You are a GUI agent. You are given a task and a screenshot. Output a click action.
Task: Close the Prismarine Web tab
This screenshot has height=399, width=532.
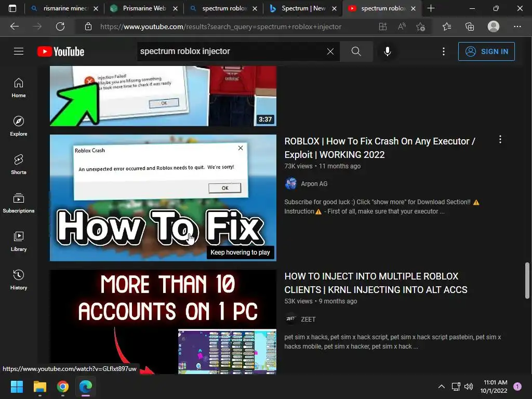coord(176,8)
